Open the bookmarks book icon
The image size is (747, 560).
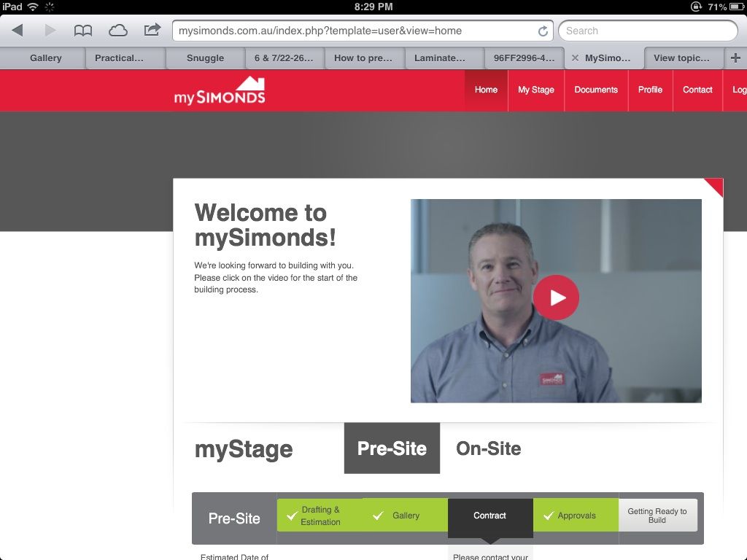tap(83, 31)
